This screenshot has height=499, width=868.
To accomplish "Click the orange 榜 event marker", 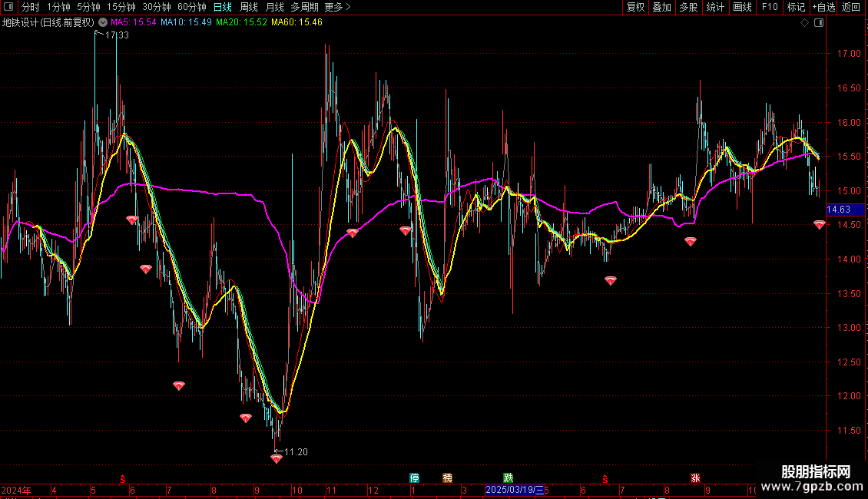I will pyautogui.click(x=447, y=478).
